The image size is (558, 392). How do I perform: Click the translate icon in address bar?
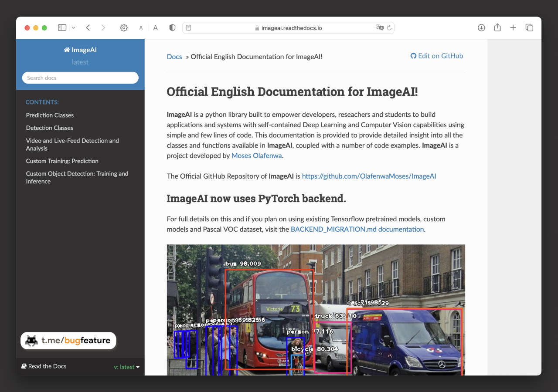[x=379, y=27]
